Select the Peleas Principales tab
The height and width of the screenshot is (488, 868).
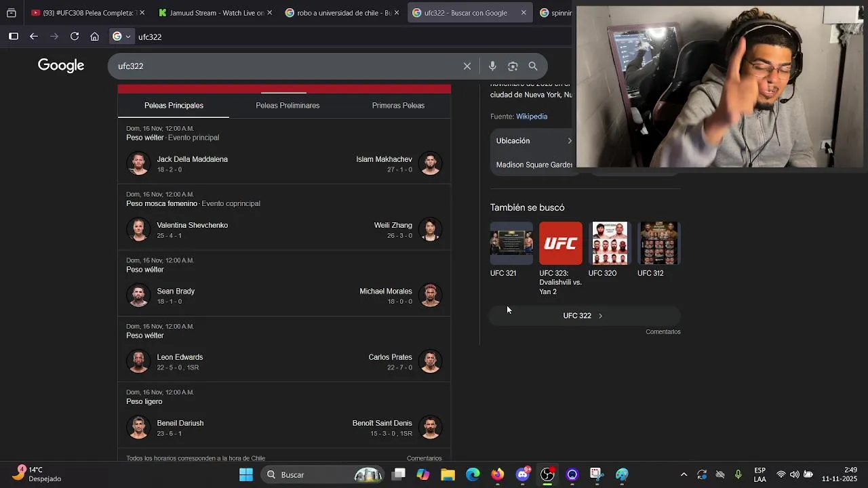click(x=174, y=105)
